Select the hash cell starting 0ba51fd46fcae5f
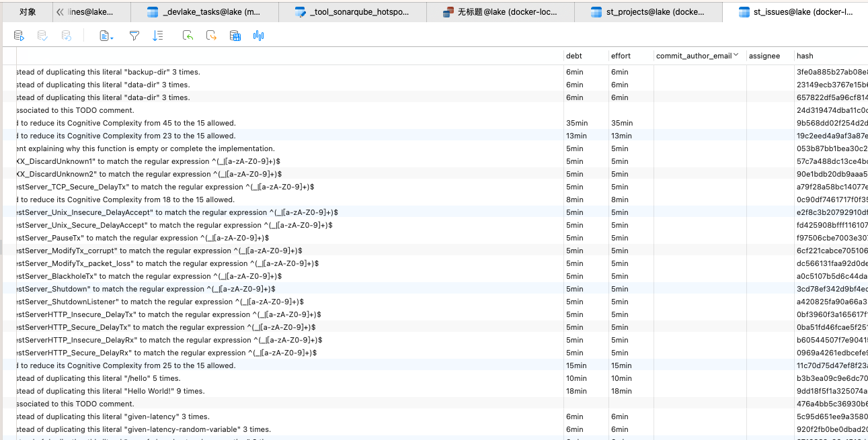Screen dimensions: 868x440 point(832,327)
